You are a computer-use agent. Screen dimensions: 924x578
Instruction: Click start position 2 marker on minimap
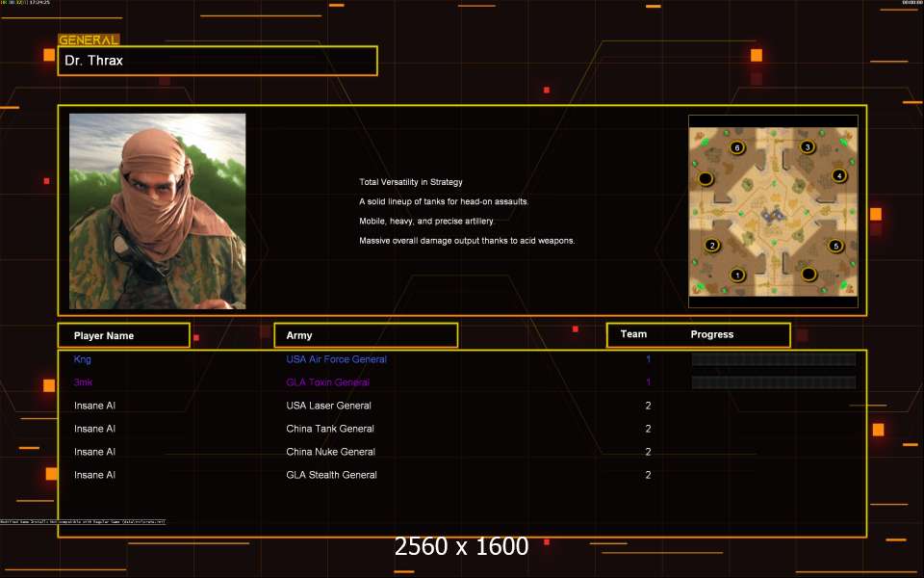[x=712, y=245]
